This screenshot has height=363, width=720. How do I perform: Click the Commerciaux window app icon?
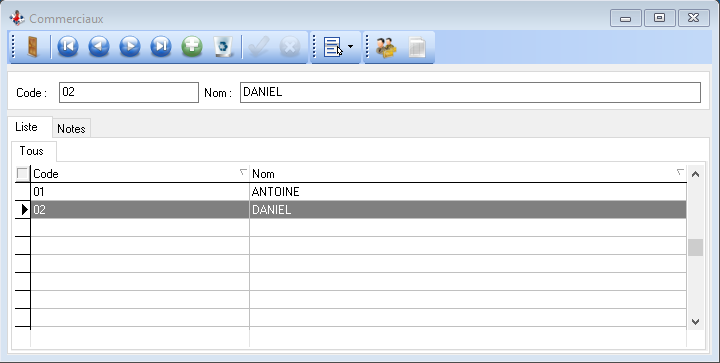(x=17, y=18)
